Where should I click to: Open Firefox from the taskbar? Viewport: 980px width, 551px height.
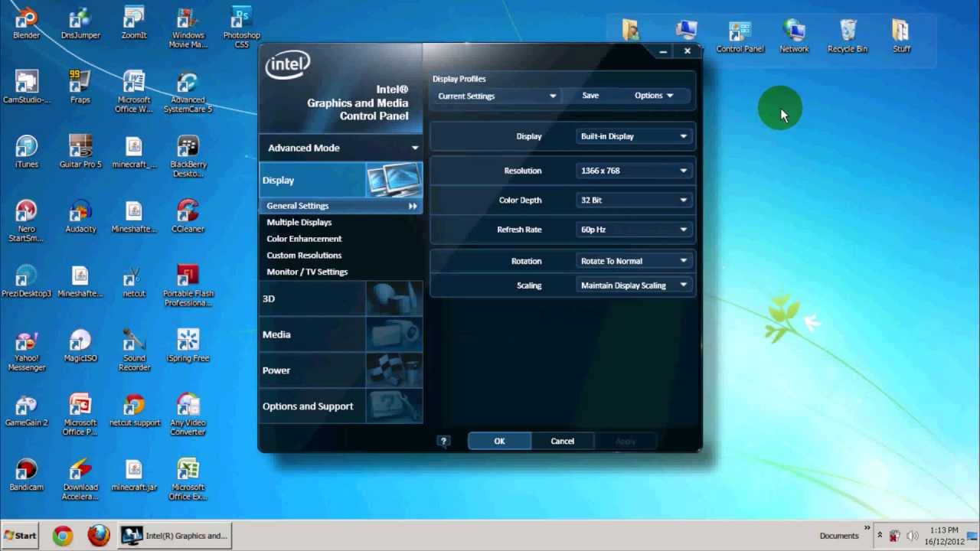[99, 536]
